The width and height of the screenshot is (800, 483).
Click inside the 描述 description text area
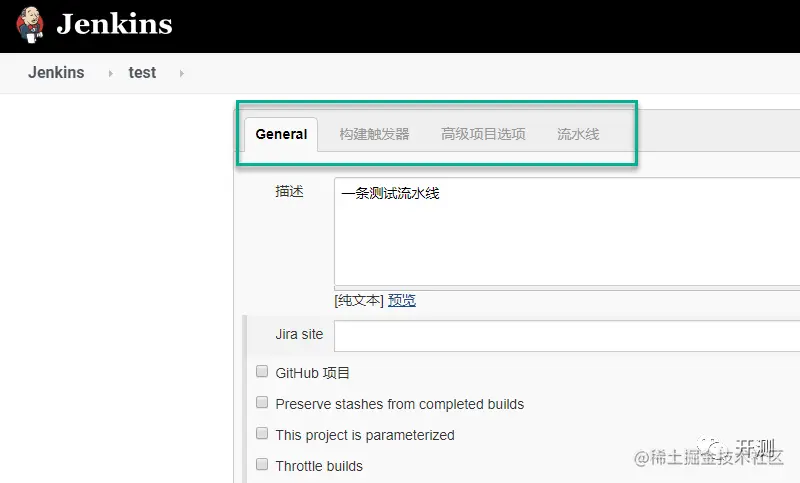tap(567, 232)
